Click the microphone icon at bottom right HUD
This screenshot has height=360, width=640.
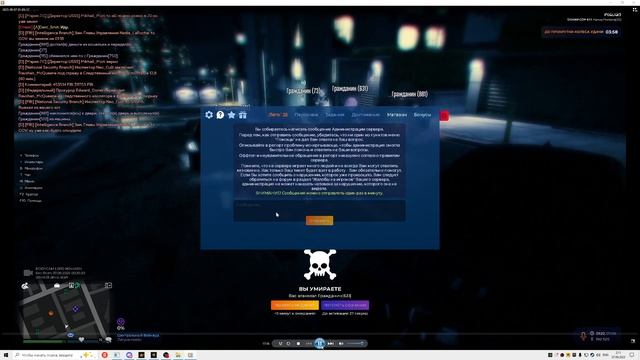coord(583,336)
